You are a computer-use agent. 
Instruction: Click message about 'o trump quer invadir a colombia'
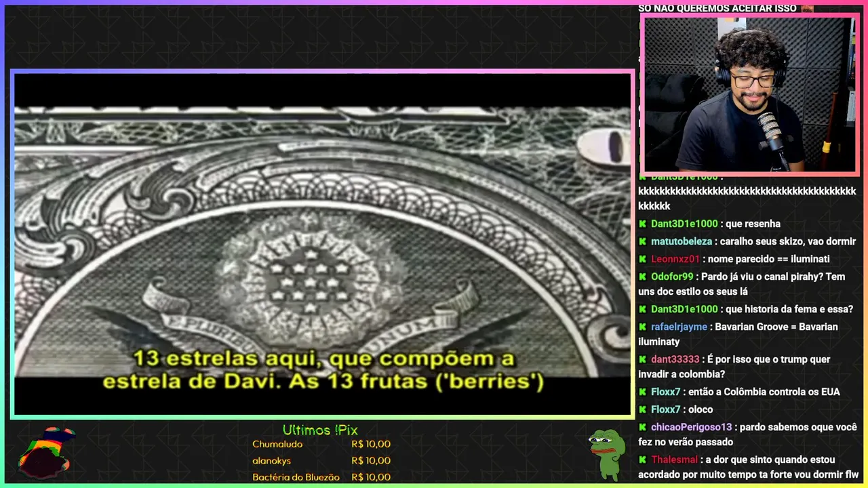pyautogui.click(x=734, y=367)
